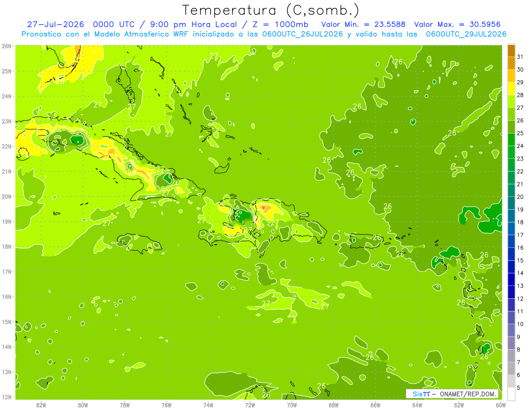Click the "16N" latitude axis label
Screen dimensions: 532x411
pos(7,297)
